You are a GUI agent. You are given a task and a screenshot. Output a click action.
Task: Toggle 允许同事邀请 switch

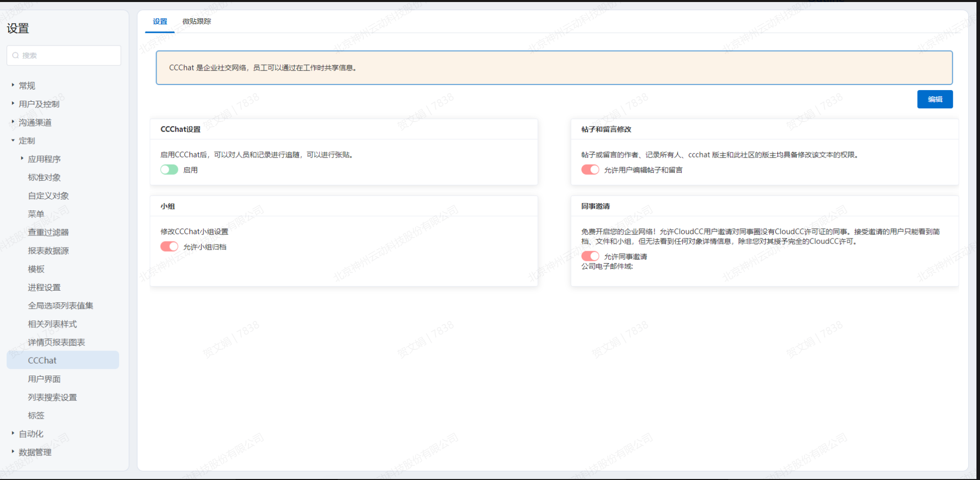[x=590, y=256]
